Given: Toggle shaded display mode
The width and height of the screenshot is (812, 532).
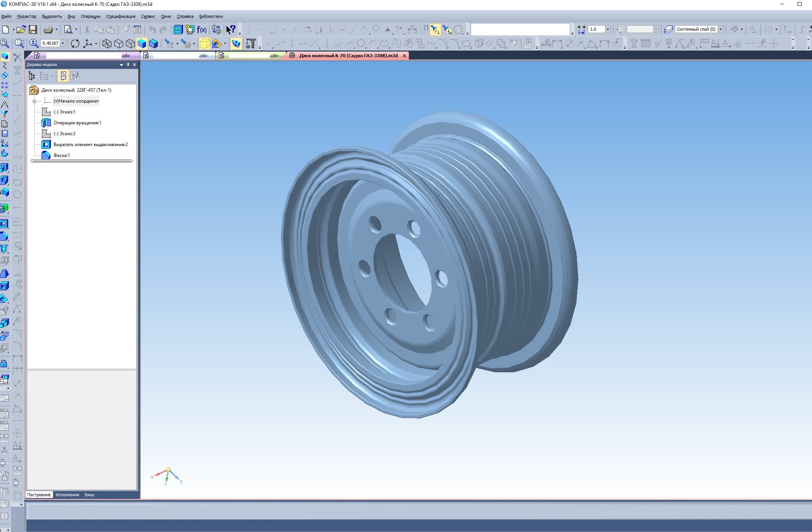Looking at the screenshot, I should (142, 44).
